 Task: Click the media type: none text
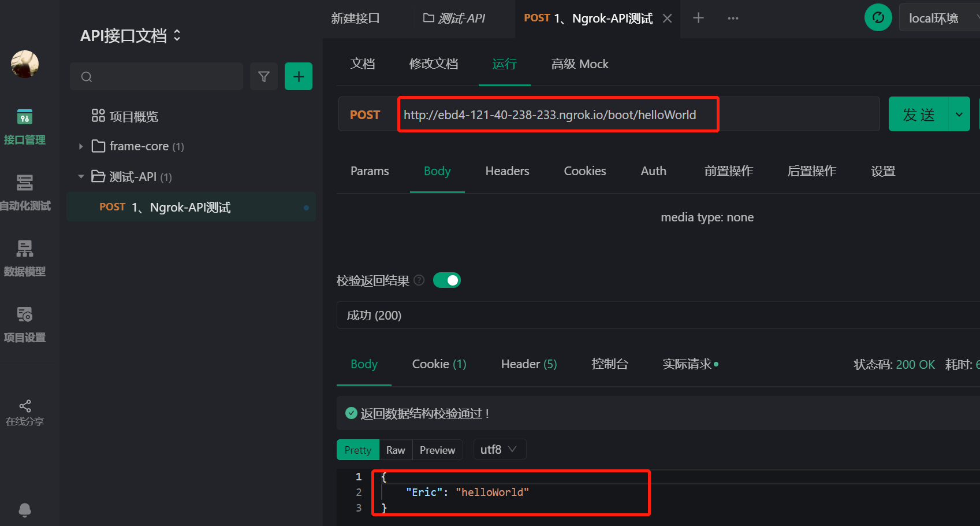707,217
